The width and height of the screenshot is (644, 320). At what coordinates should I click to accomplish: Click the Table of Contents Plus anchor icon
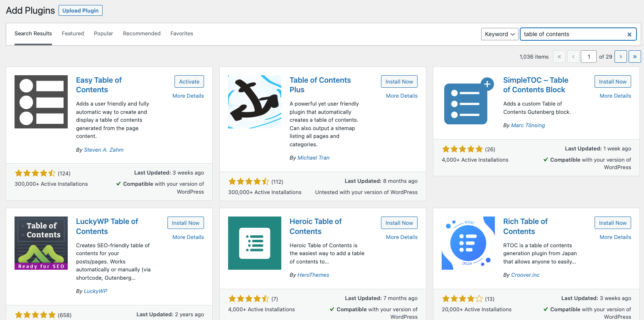coord(254,102)
